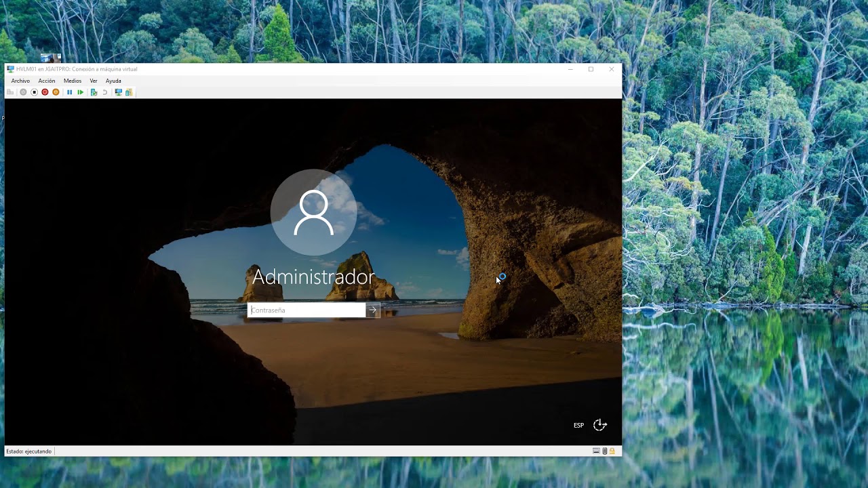
Task: Click the Enhanced session monitor toolbar icon
Action: (118, 92)
